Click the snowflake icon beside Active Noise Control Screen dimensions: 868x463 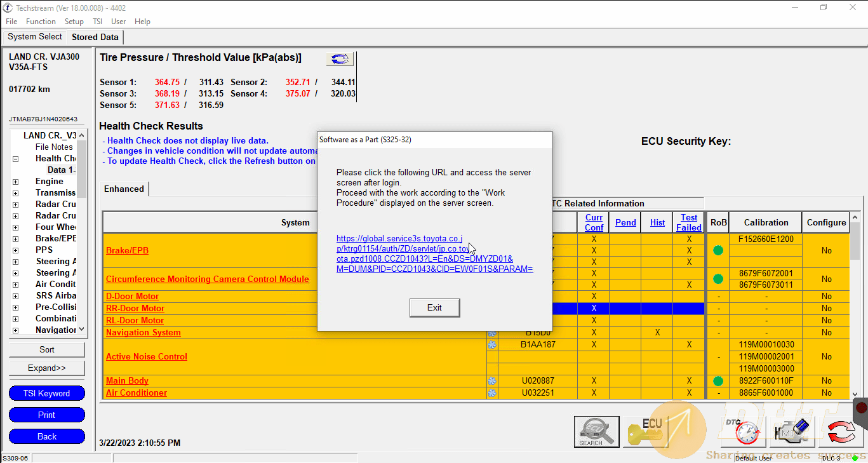point(492,344)
